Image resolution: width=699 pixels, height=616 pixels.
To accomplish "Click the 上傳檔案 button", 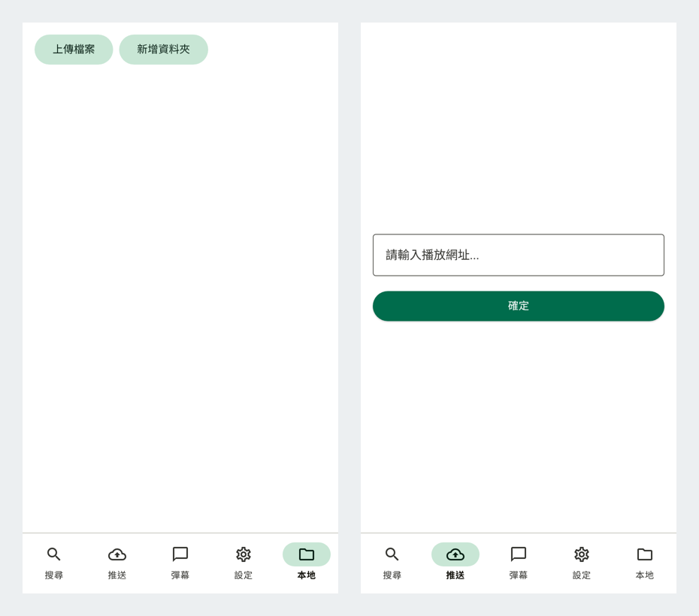I will [74, 50].
